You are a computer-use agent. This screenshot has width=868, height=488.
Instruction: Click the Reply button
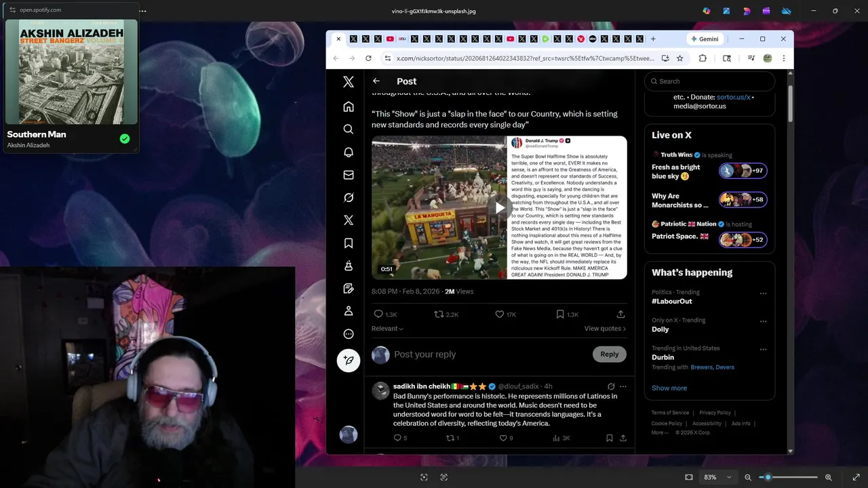tap(609, 354)
